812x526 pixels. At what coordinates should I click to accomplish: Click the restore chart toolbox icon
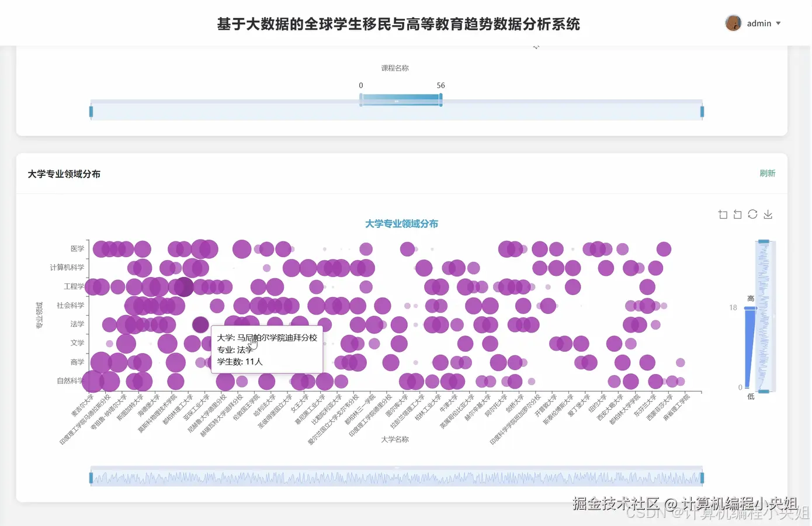pos(752,214)
